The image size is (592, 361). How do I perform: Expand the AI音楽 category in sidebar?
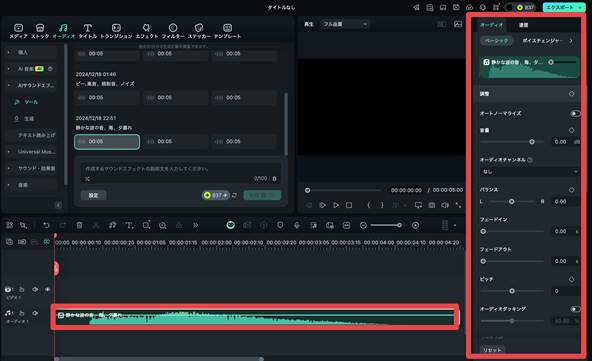tap(9, 69)
